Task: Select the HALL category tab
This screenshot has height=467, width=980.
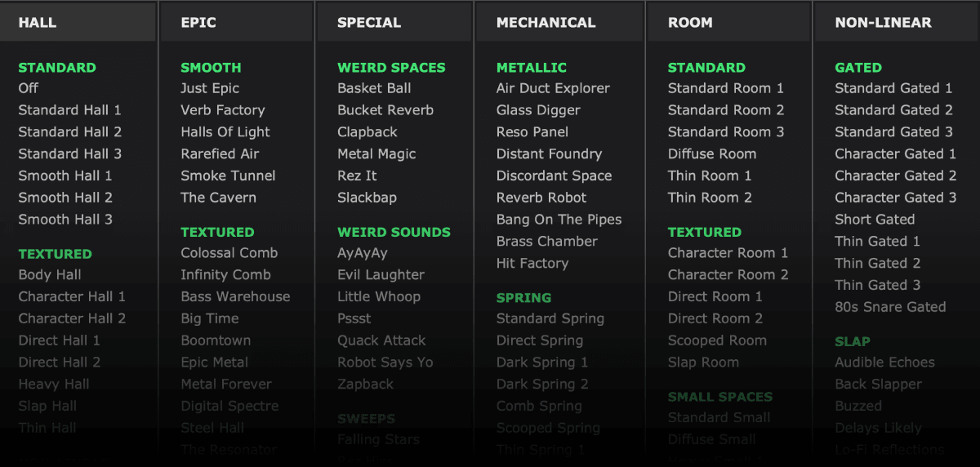Action: [38, 22]
